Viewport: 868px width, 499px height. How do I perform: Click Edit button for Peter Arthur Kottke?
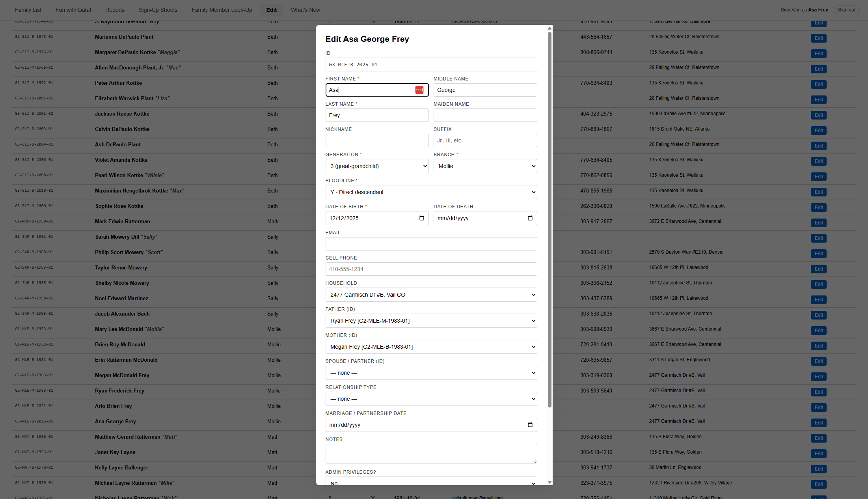pyautogui.click(x=819, y=84)
